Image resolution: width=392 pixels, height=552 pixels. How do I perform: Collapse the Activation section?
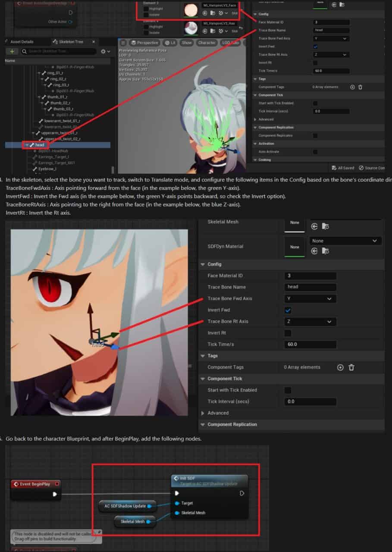pyautogui.click(x=255, y=144)
